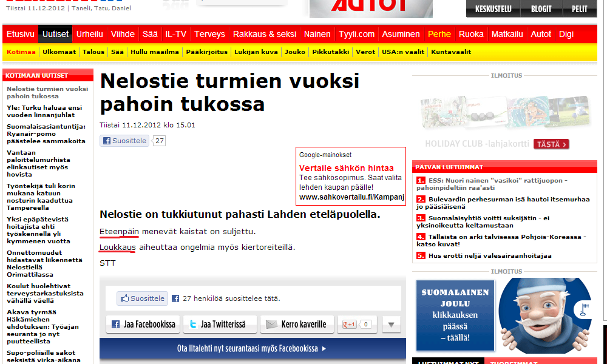
Task: Open the Matkailu navigation tab
Action: [x=507, y=34]
